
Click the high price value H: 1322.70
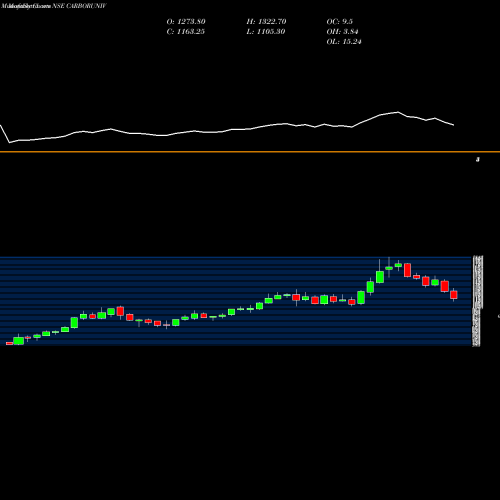point(266,22)
